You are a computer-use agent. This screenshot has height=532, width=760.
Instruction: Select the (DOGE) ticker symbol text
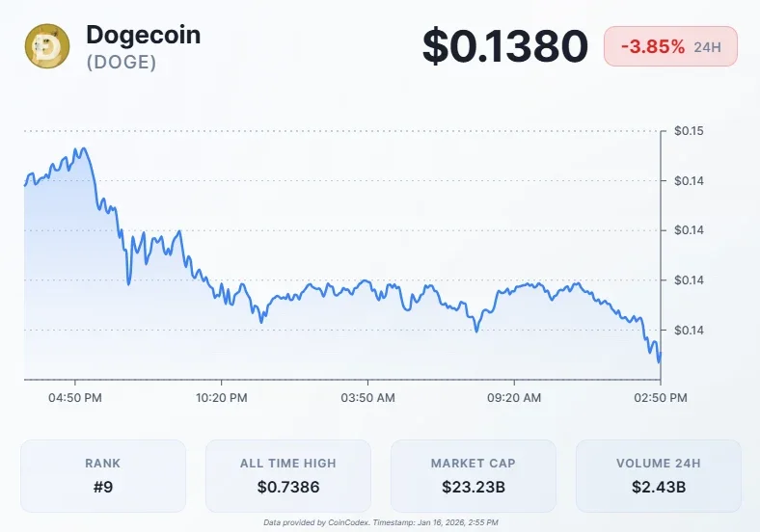[x=121, y=63]
